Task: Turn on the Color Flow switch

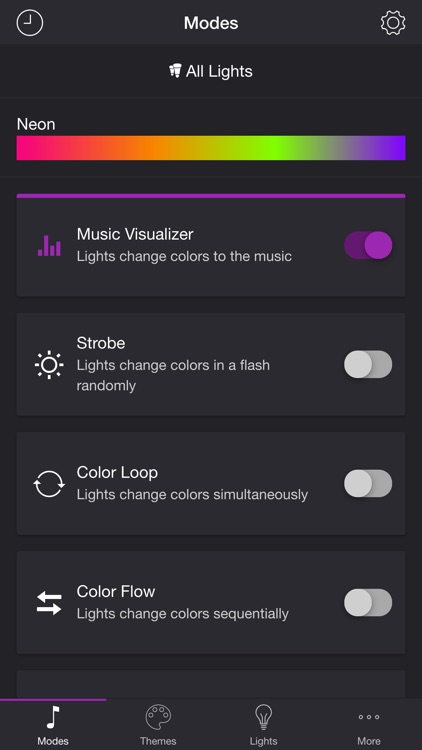Action: [x=368, y=603]
